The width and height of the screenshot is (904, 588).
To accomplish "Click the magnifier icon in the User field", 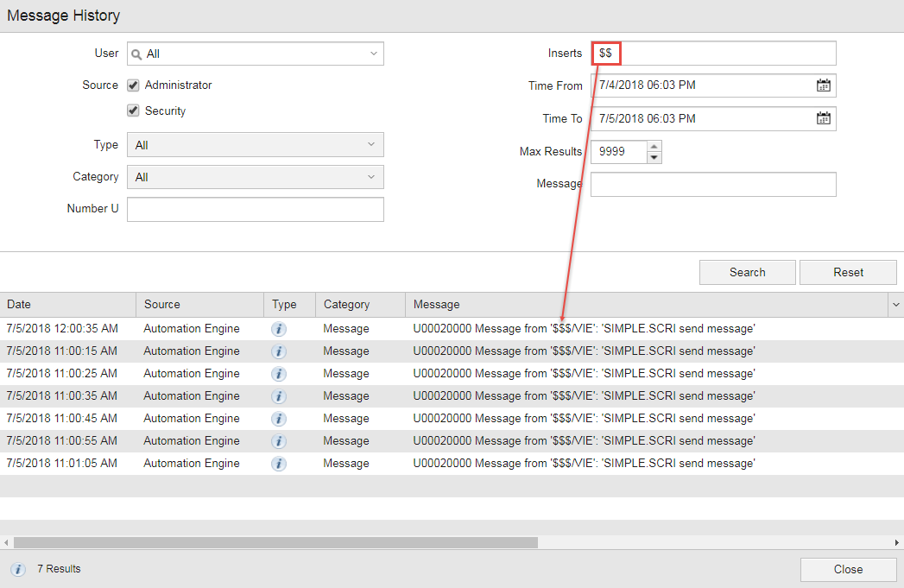I will pos(136,53).
